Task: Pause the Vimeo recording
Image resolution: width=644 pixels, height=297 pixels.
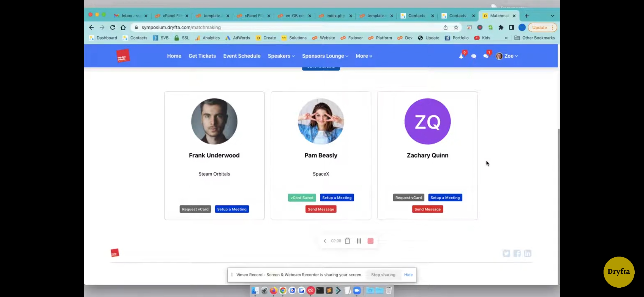Action: [359, 241]
